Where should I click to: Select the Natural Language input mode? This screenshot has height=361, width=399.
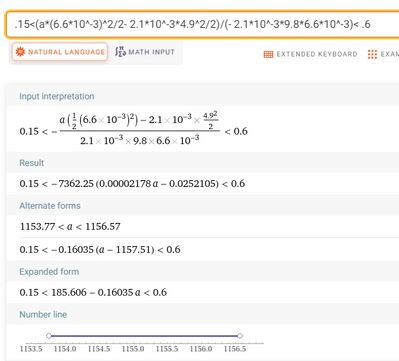(60, 52)
